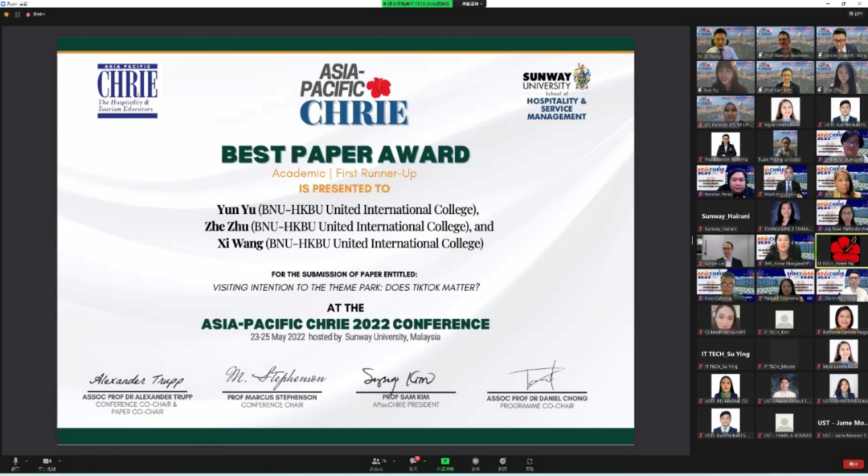
Task: Open the chat panel icon
Action: coord(414,462)
